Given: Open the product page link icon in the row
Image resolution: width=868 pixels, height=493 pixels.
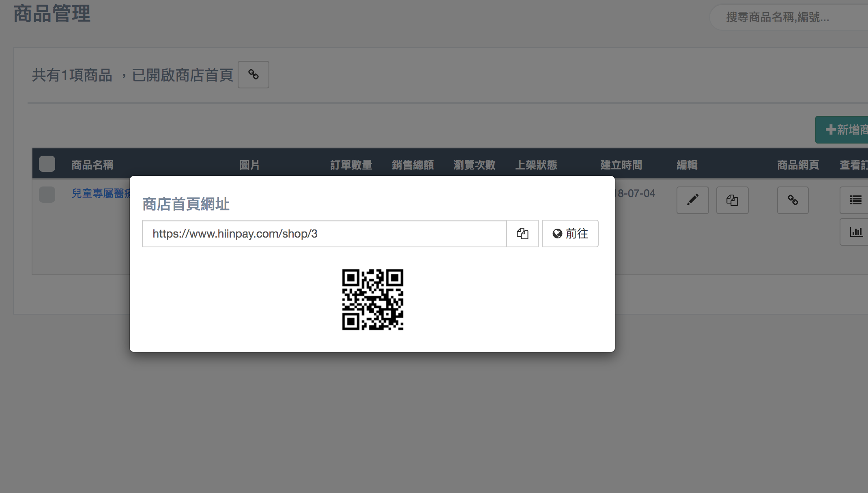Looking at the screenshot, I should pyautogui.click(x=793, y=200).
